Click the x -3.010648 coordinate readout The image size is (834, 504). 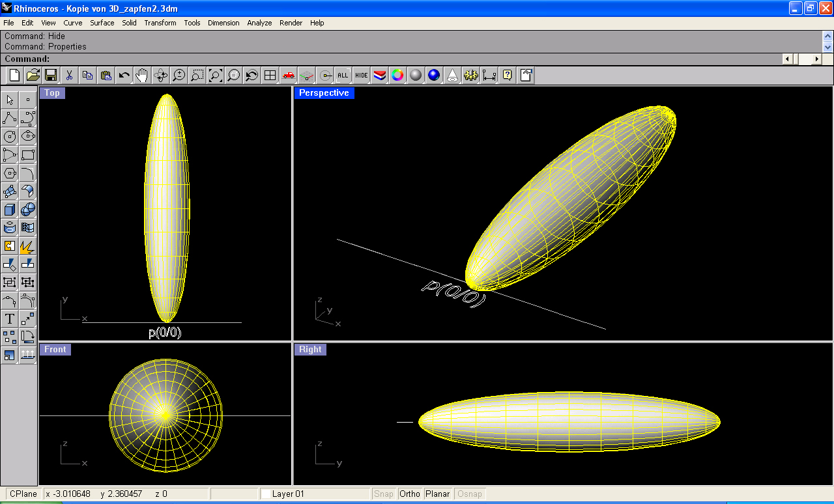tap(68, 494)
